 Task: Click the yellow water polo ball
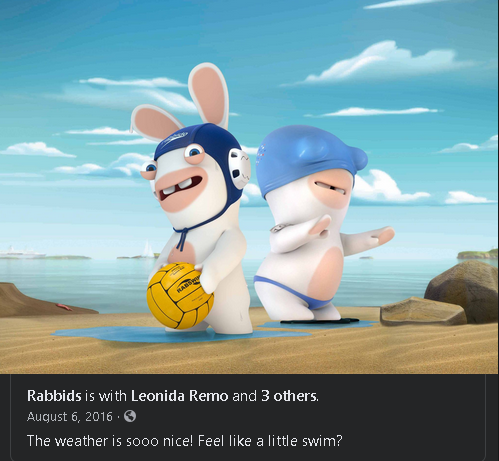[180, 295]
